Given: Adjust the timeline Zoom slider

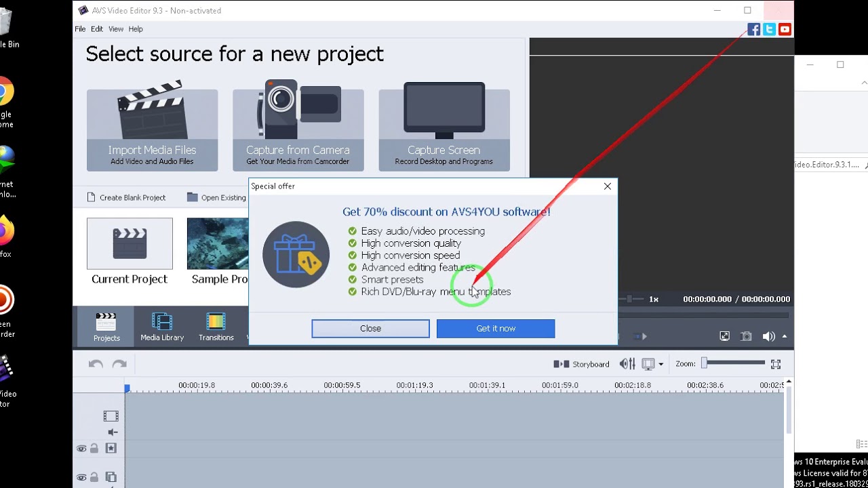Looking at the screenshot, I should click(734, 363).
